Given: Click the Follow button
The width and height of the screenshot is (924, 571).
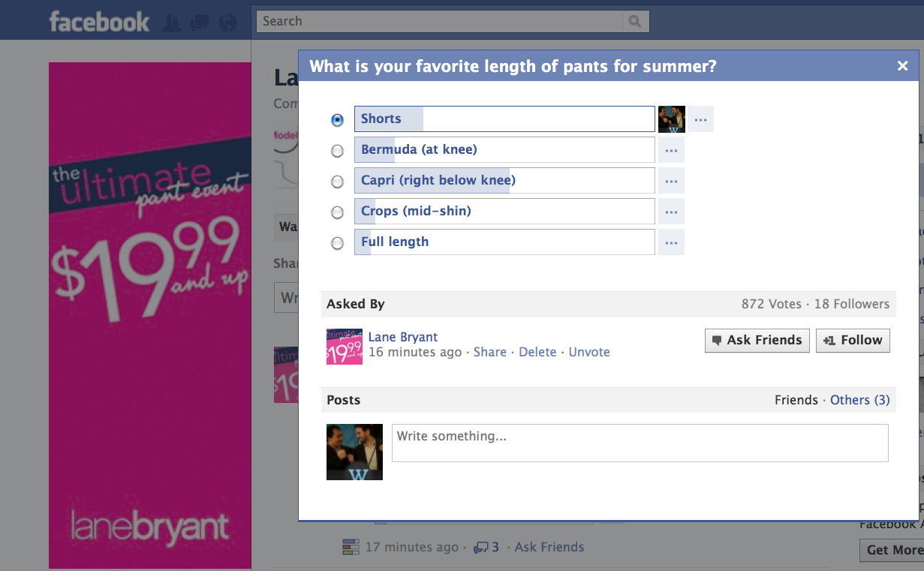Looking at the screenshot, I should pyautogui.click(x=853, y=340).
